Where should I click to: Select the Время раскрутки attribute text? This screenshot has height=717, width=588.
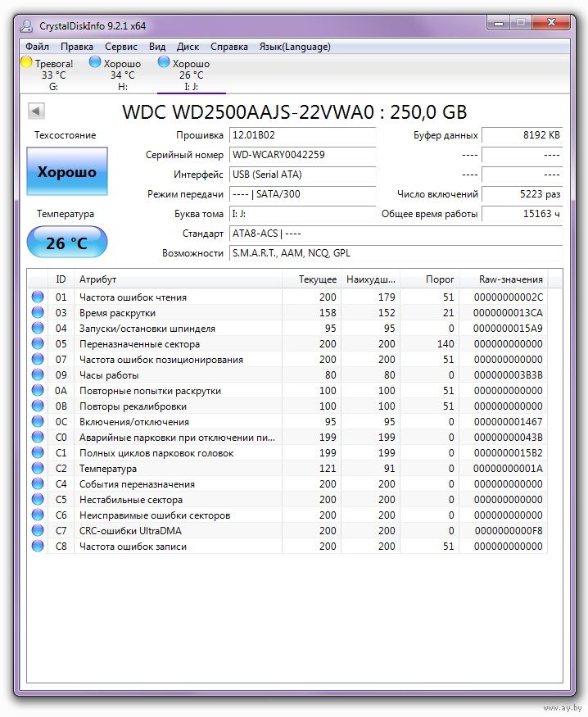(117, 313)
